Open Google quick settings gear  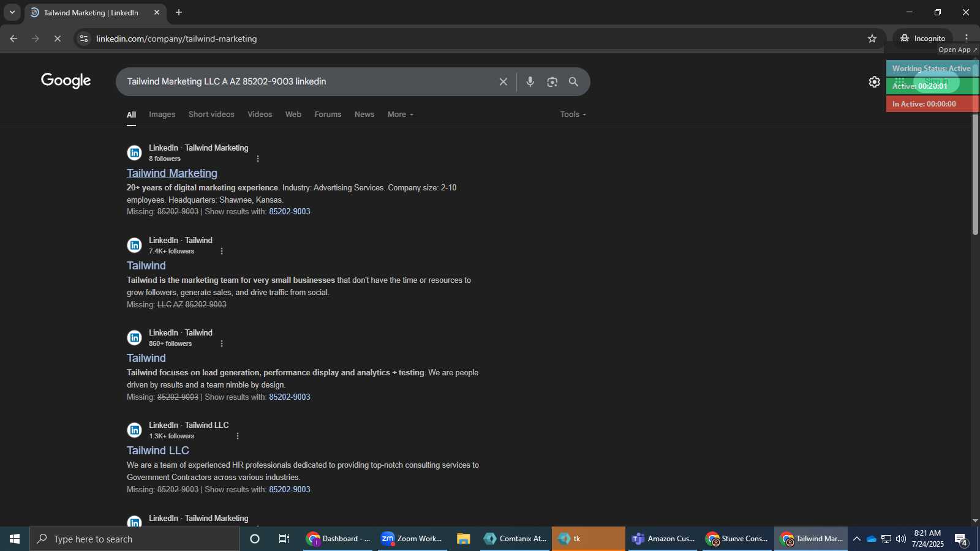pyautogui.click(x=875, y=81)
